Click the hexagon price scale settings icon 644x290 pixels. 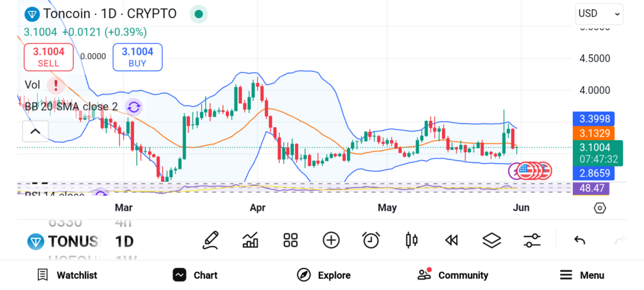600,208
